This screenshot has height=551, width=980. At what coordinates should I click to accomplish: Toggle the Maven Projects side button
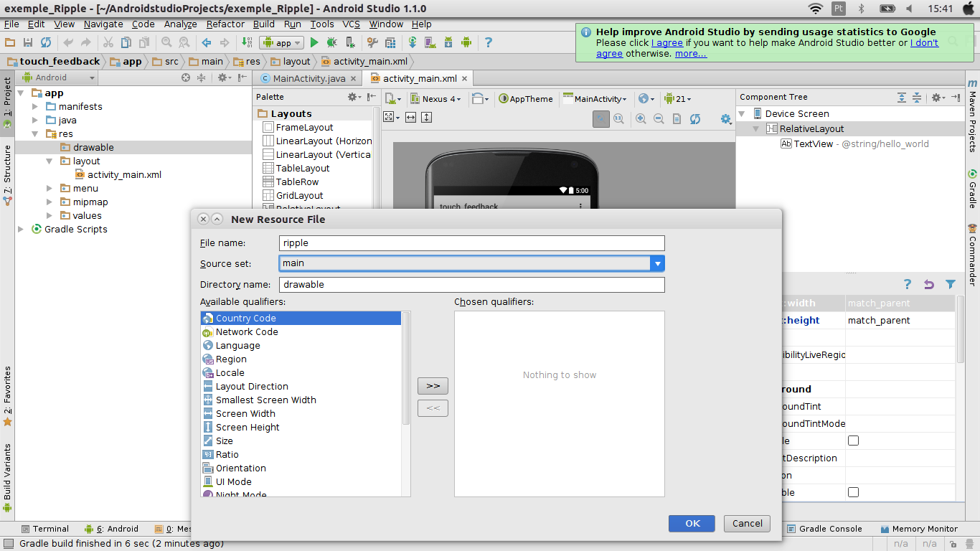click(x=973, y=115)
